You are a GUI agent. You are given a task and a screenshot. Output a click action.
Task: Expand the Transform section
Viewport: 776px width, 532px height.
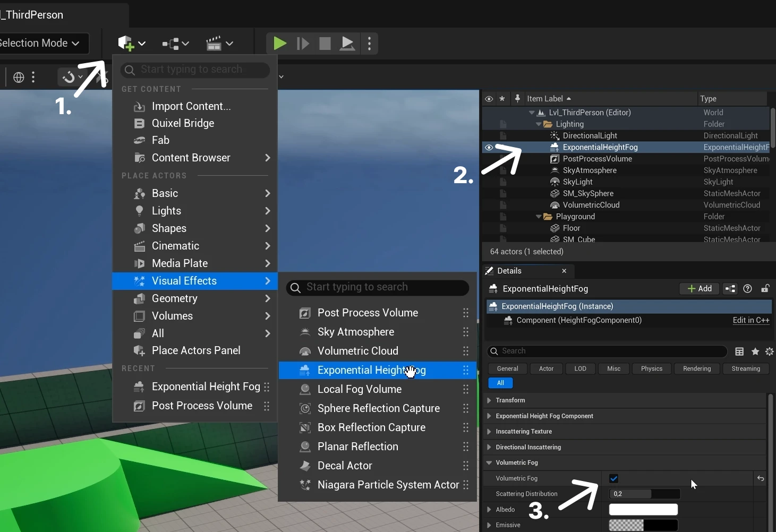[x=489, y=400]
